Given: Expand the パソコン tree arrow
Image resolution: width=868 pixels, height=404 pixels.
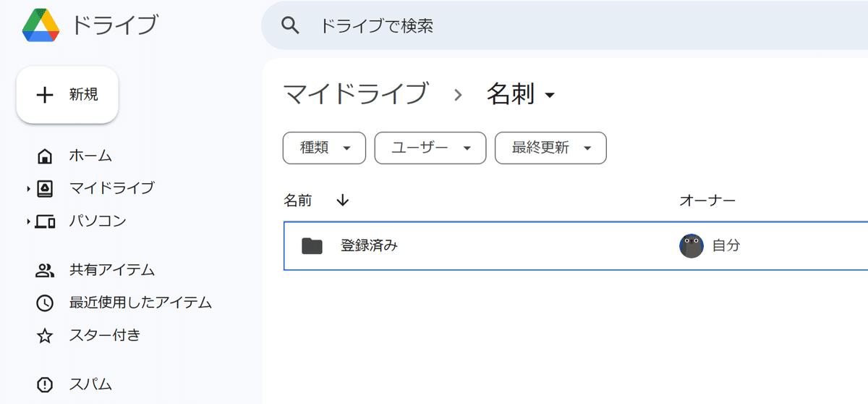Looking at the screenshot, I should click(28, 221).
